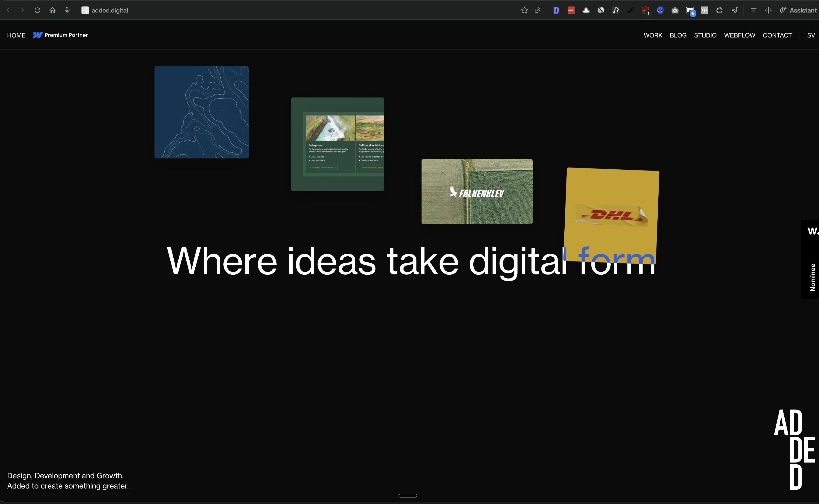Screen dimensions: 819x504
Task: Open the red password manager extension
Action: (571, 10)
